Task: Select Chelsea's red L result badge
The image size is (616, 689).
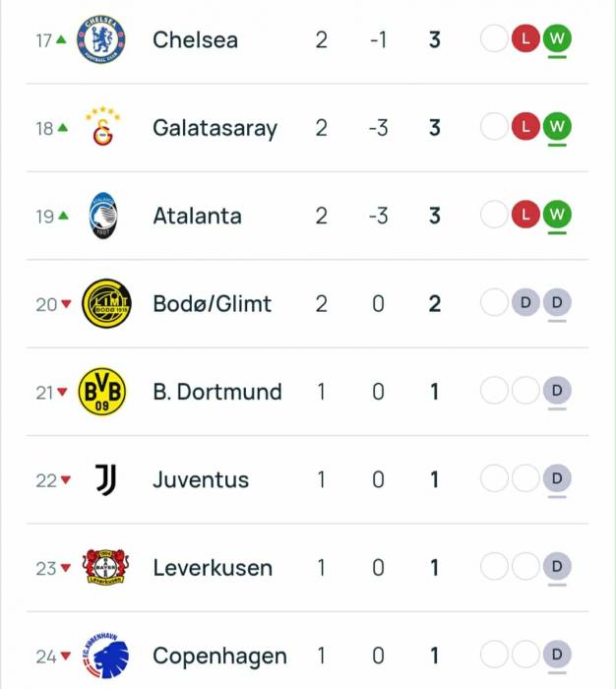Action: [525, 39]
